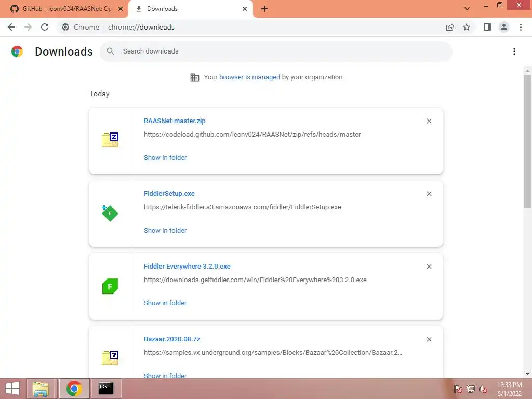
Task: Open File Explorer from the taskbar
Action: pos(41,389)
